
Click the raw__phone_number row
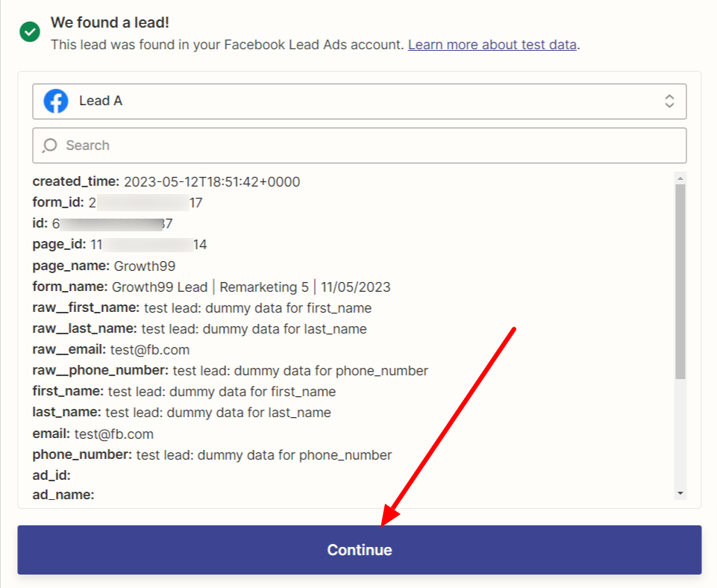[231, 371]
